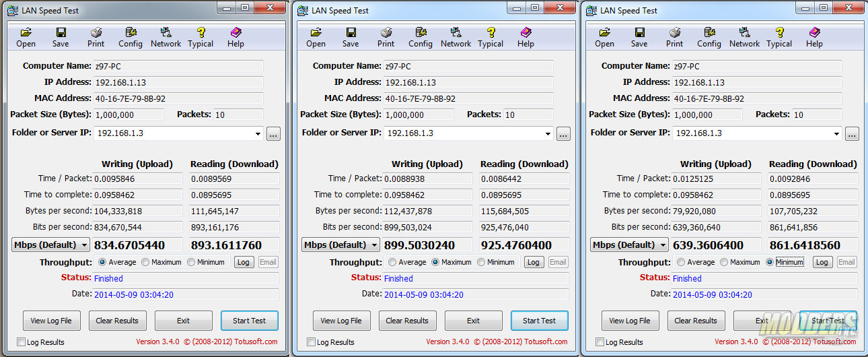Click Typical icon in middle window toolbar

[x=491, y=37]
